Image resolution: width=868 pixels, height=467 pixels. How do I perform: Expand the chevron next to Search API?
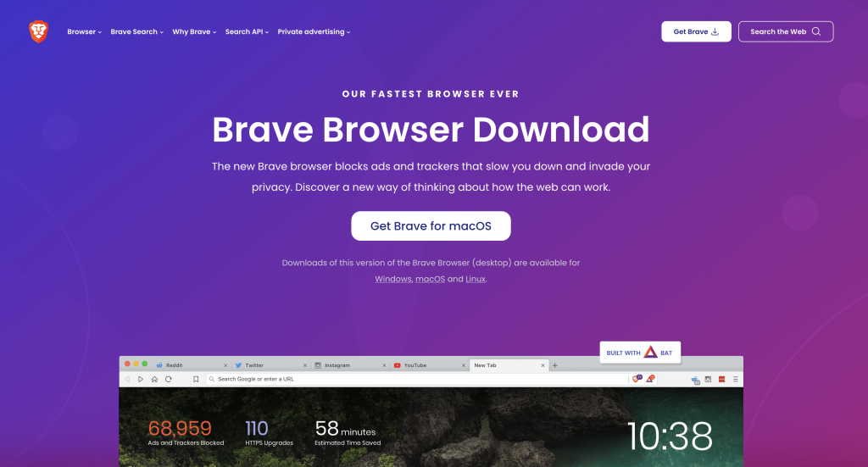click(x=267, y=32)
